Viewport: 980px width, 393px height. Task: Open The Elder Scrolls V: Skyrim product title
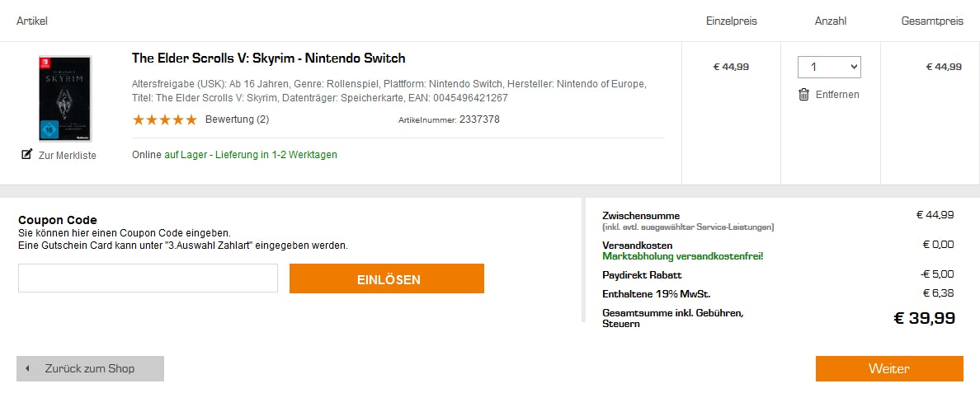268,58
